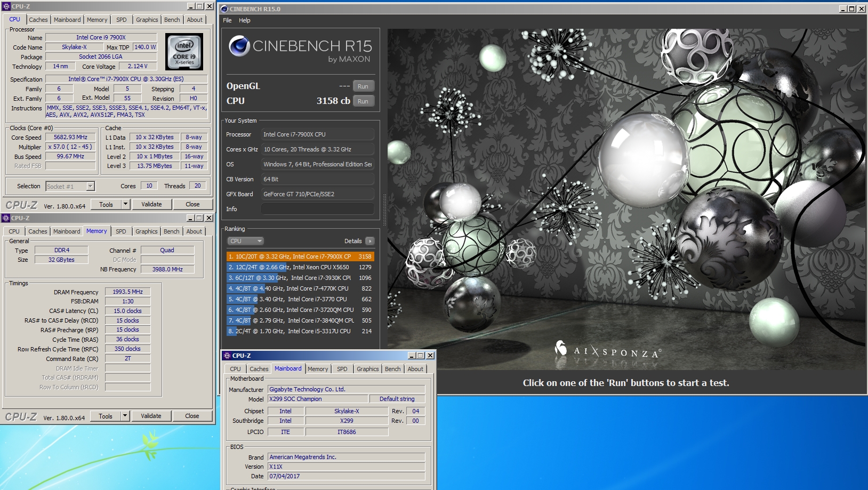Screen dimensions: 868x490
Task: Click the Intel Core i9 X-series logo
Action: (184, 52)
